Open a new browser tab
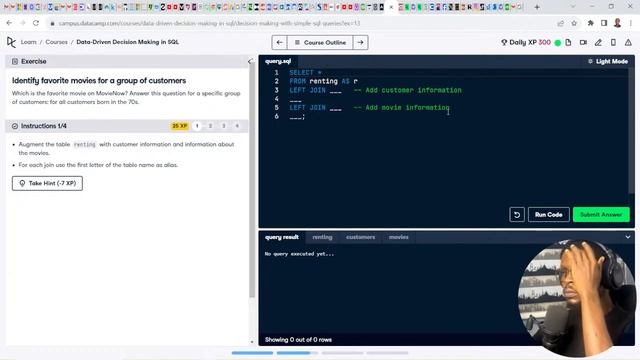The image size is (640, 360). [x=537, y=7]
